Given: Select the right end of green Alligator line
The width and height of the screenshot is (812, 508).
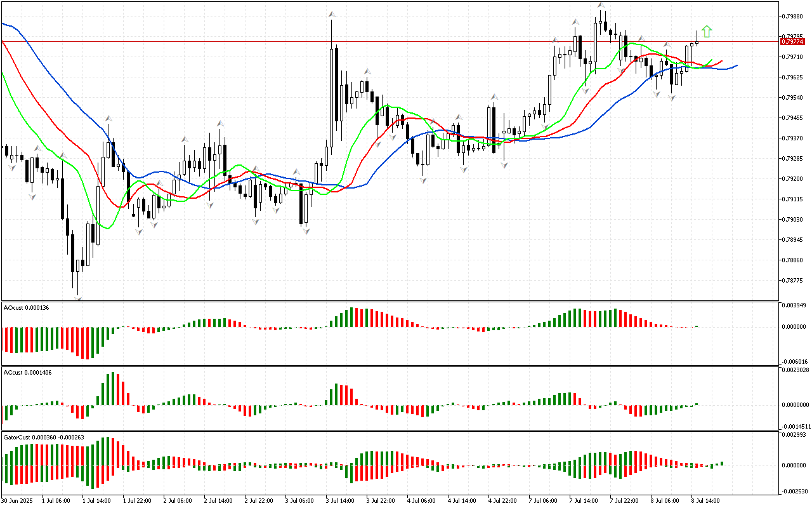Looking at the screenshot, I should click(x=712, y=60).
